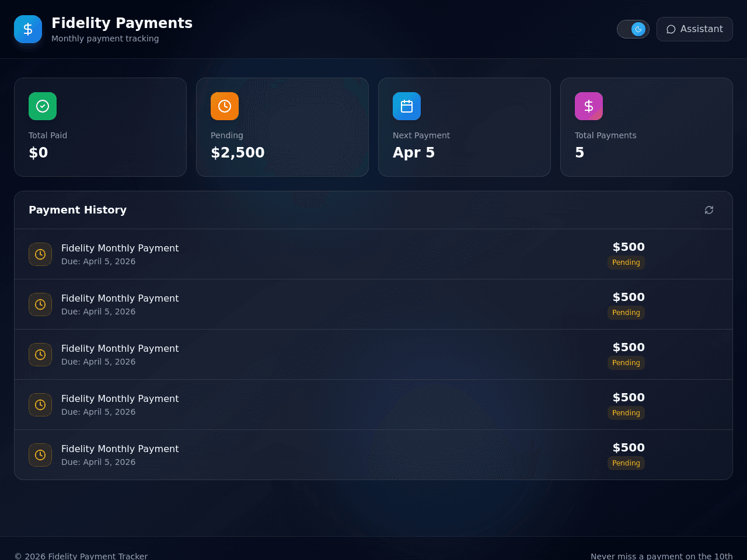Refresh the Payment History list
The width and height of the screenshot is (747, 560).
click(x=709, y=210)
